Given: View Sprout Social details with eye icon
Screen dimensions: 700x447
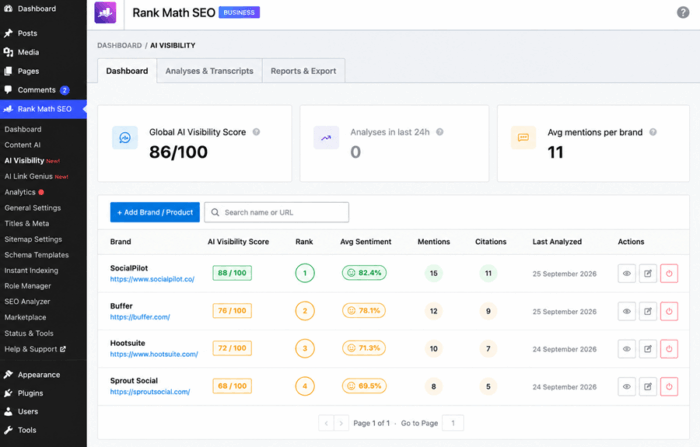Looking at the screenshot, I should [x=627, y=387].
